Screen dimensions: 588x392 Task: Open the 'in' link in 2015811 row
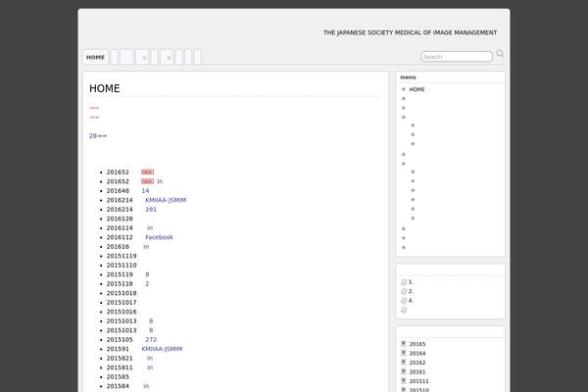tap(150, 367)
